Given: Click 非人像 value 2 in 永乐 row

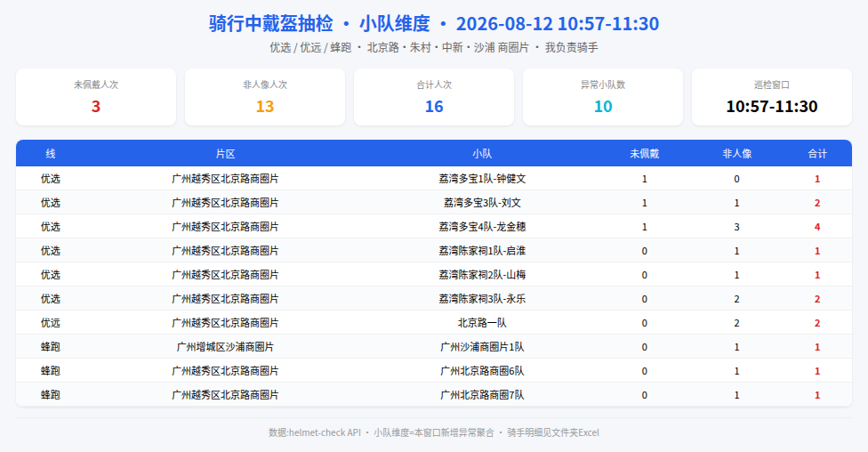Looking at the screenshot, I should pyautogui.click(x=736, y=299).
